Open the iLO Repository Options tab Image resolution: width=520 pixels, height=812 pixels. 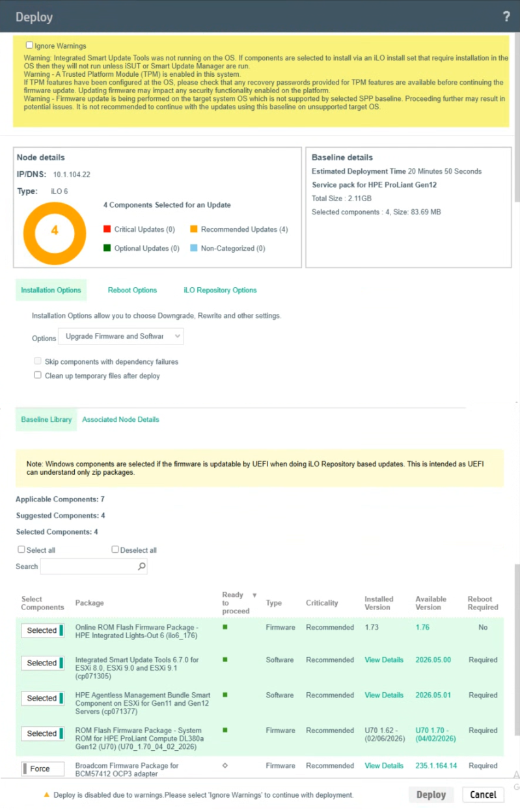point(220,290)
